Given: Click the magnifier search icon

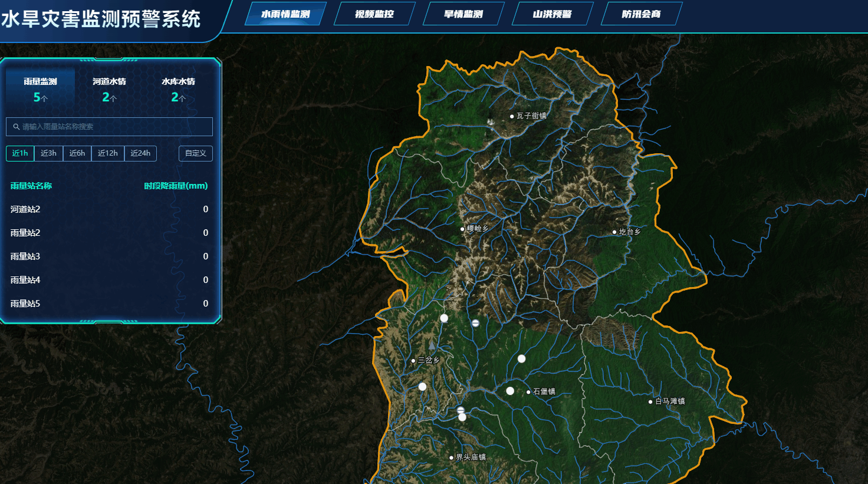Looking at the screenshot, I should pyautogui.click(x=17, y=127).
